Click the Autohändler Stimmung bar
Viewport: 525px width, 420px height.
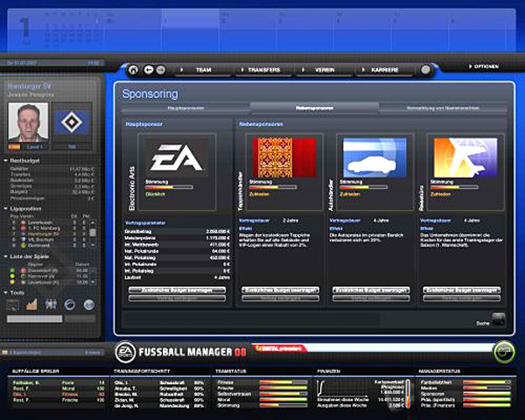point(364,187)
